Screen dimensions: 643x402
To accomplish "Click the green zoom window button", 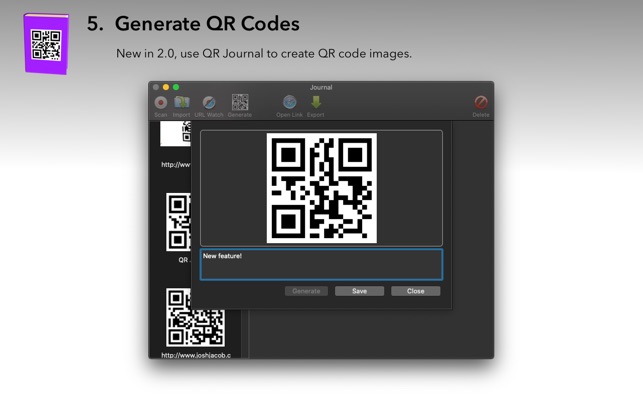I will [x=176, y=87].
